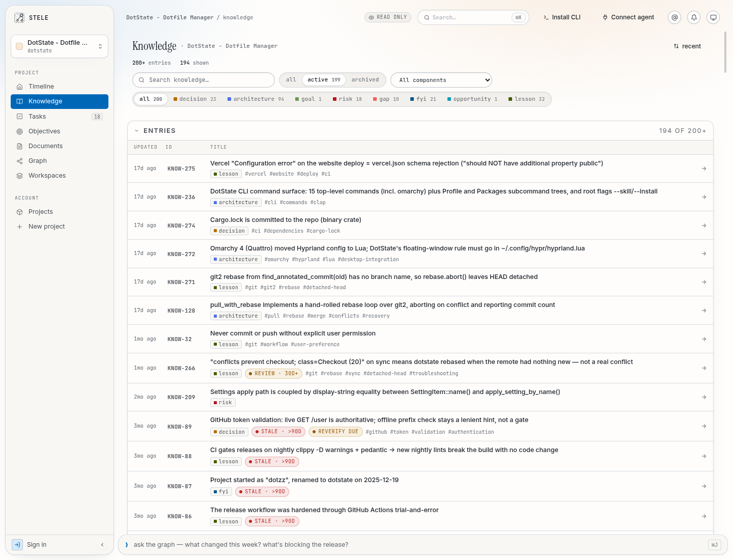Click the mentions @ icon
The width and height of the screenshot is (733, 560).
click(674, 17)
